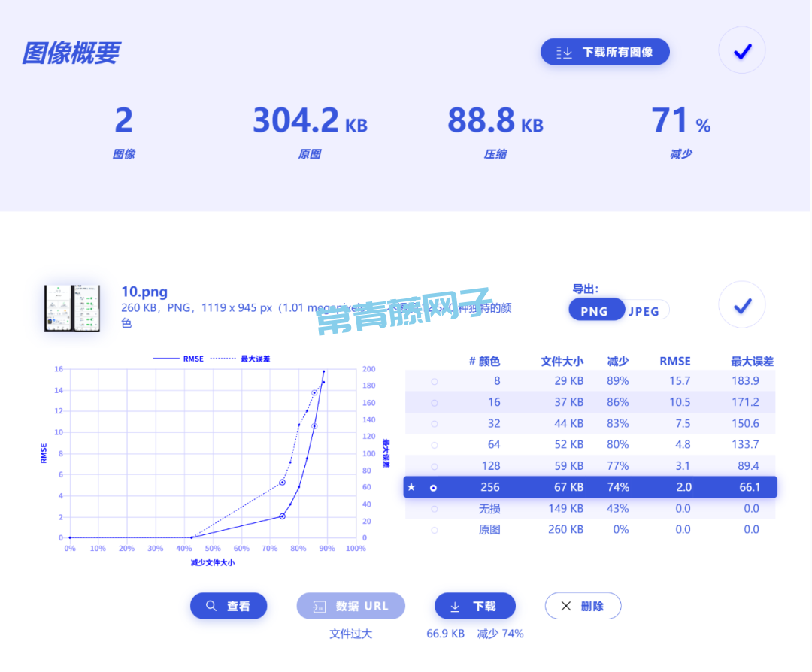This screenshot has height=672, width=812.
Task: Click the 最大误差 column header
Action: (752, 361)
